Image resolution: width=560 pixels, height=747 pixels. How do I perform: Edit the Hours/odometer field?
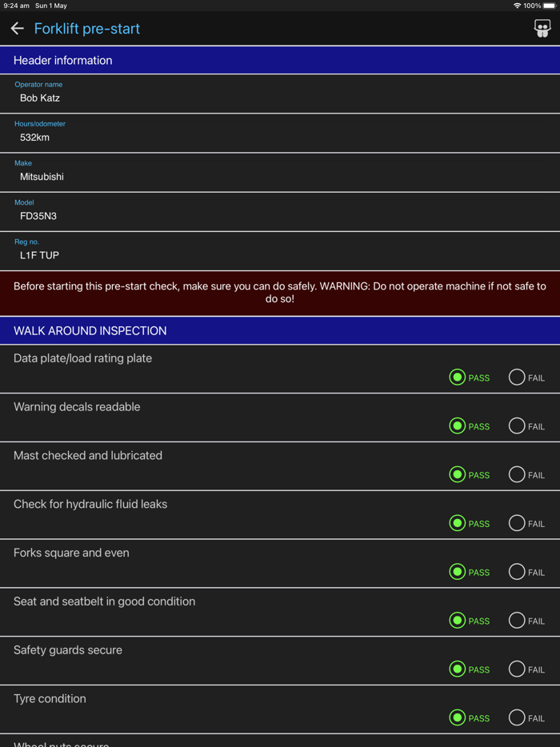(x=280, y=137)
